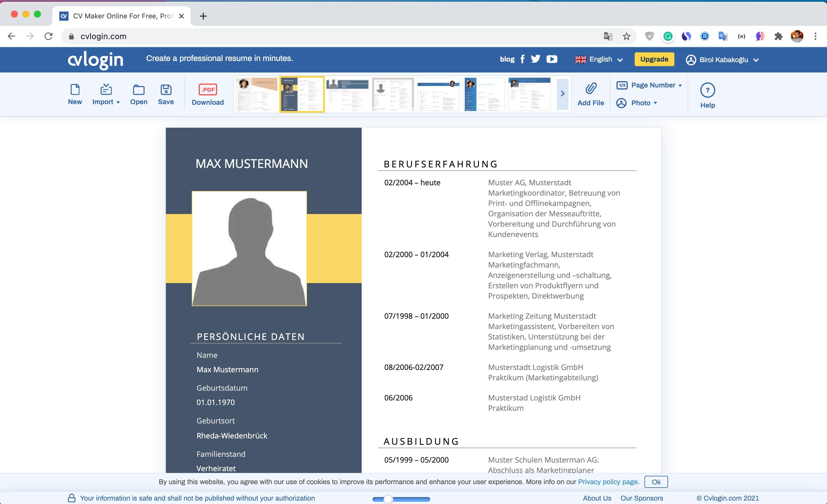
Task: Open the Help panel
Action: click(x=707, y=94)
